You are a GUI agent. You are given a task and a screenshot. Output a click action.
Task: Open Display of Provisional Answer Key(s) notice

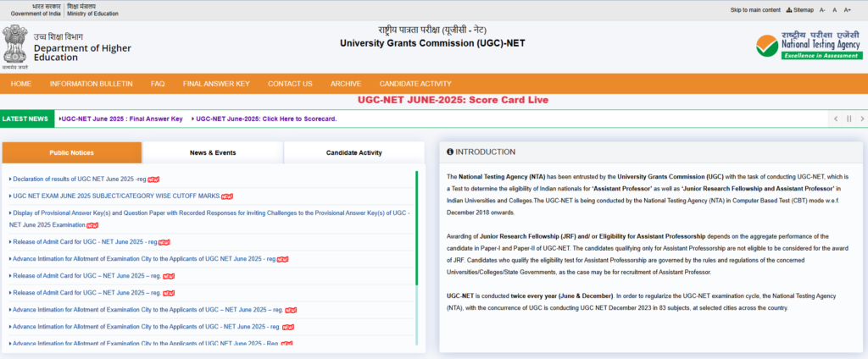(x=210, y=218)
